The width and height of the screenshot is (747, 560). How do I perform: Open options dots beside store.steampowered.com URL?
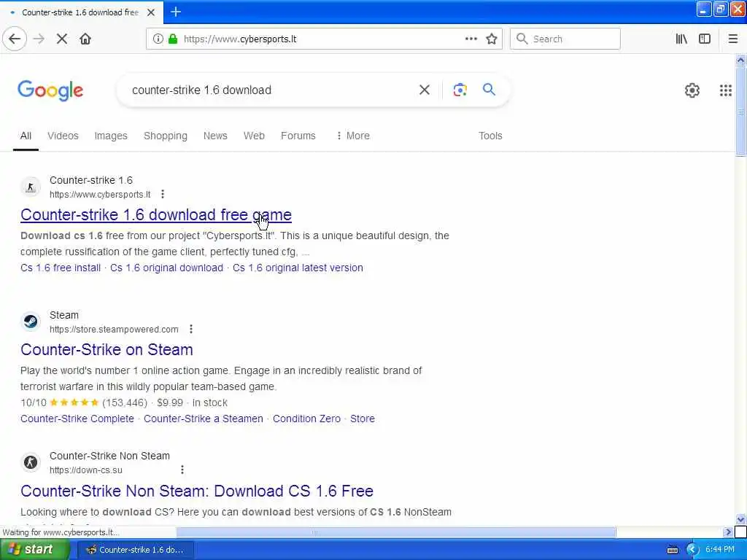coord(191,329)
